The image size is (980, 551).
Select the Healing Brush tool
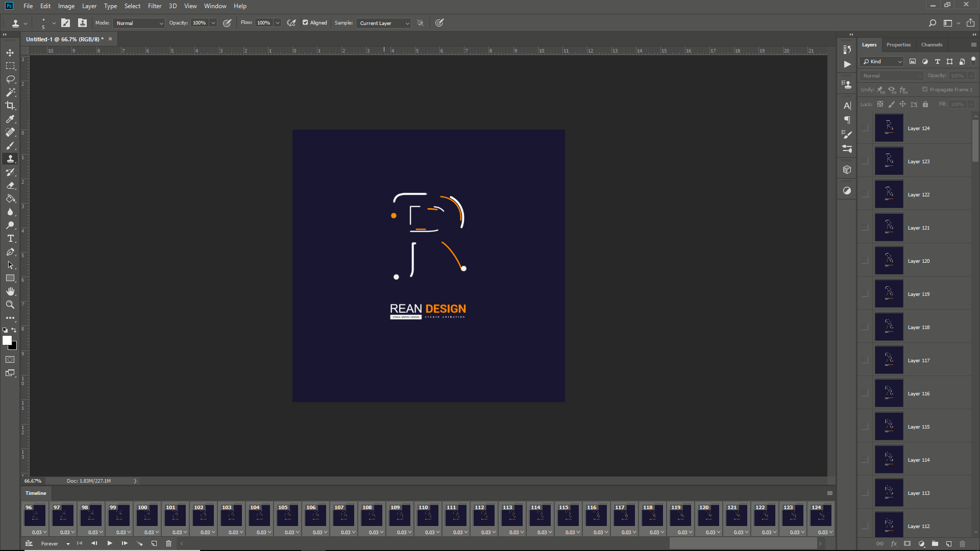(x=10, y=132)
